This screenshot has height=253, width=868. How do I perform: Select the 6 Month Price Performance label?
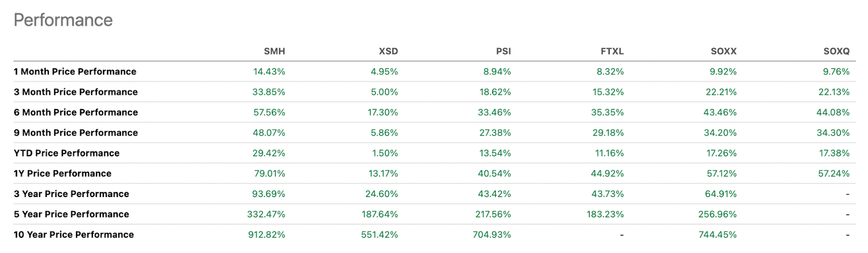75,112
